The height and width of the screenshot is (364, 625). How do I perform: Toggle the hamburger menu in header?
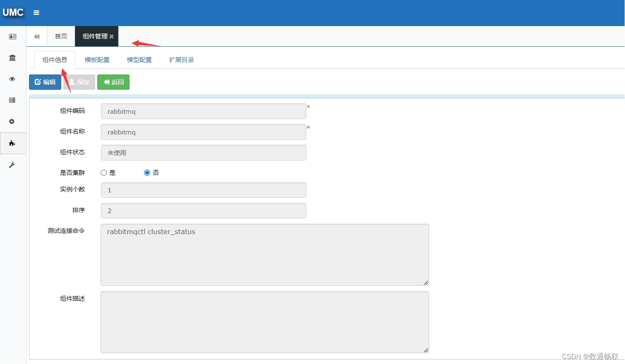click(36, 13)
